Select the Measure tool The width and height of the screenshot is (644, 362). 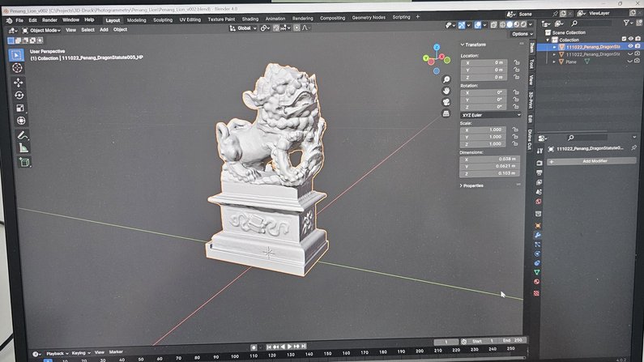tap(23, 148)
